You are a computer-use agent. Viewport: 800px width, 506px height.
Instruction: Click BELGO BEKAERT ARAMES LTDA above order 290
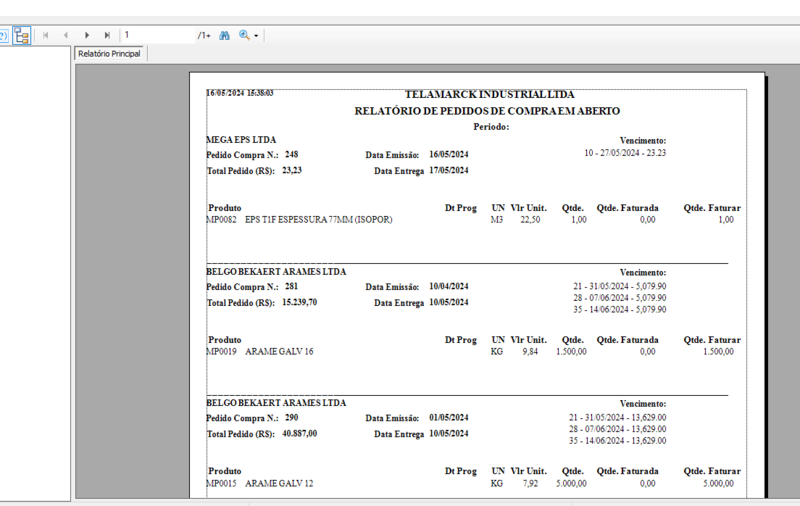pyautogui.click(x=276, y=403)
